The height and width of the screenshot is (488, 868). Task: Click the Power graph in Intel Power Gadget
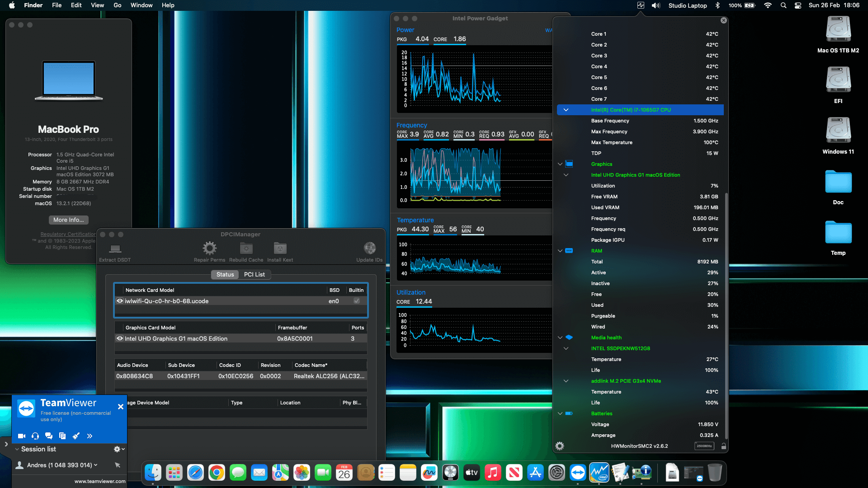(x=474, y=79)
